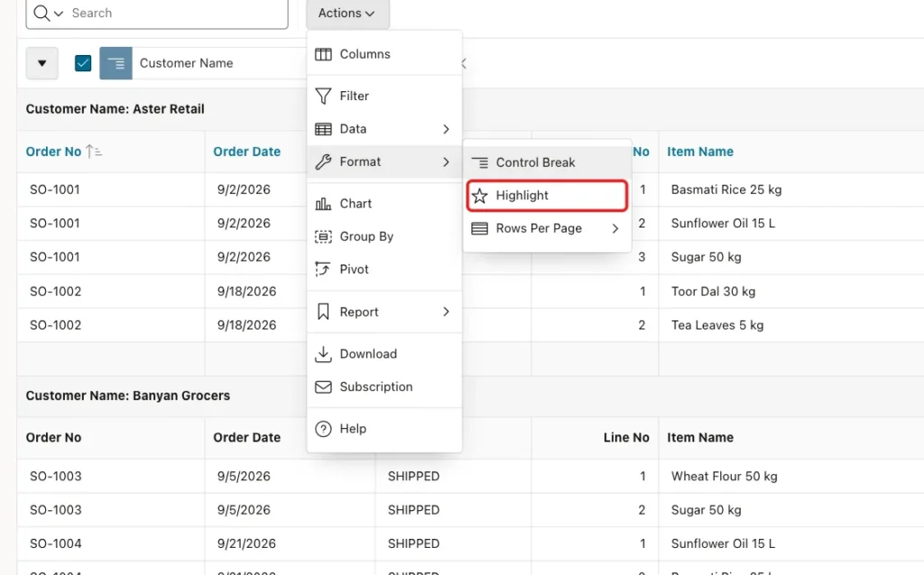This screenshot has height=575, width=924.
Task: Select Chart in the Actions menu
Action: [x=384, y=204]
